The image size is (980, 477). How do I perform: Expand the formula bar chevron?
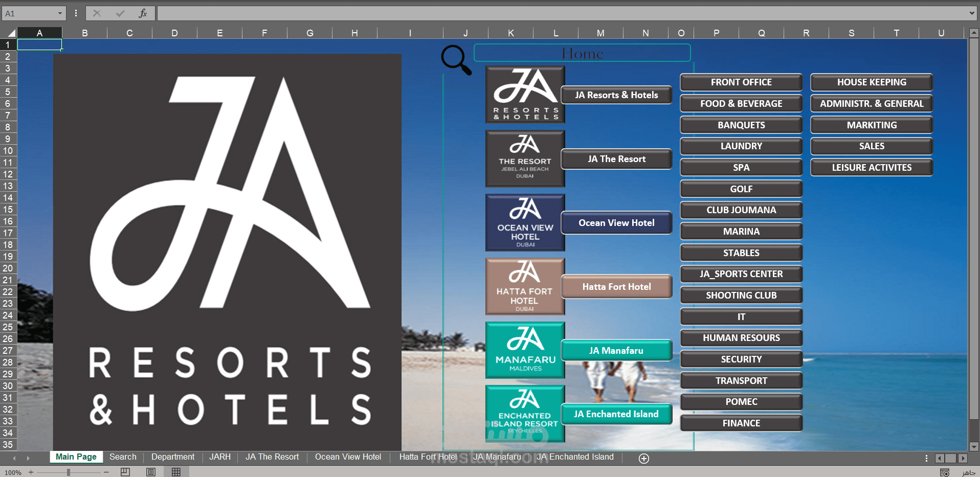pos(972,13)
